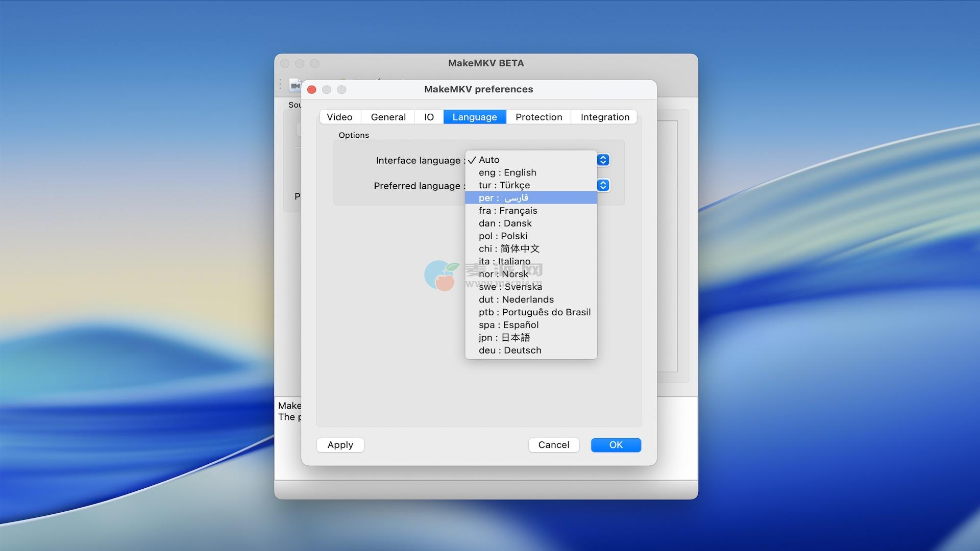Choose Auto in the language list

pos(489,160)
